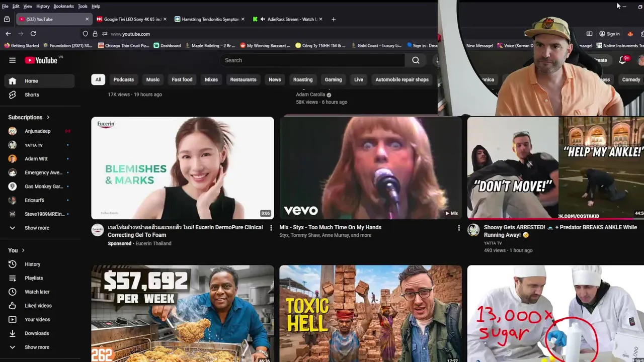Expand Show more under You section

click(x=39, y=347)
